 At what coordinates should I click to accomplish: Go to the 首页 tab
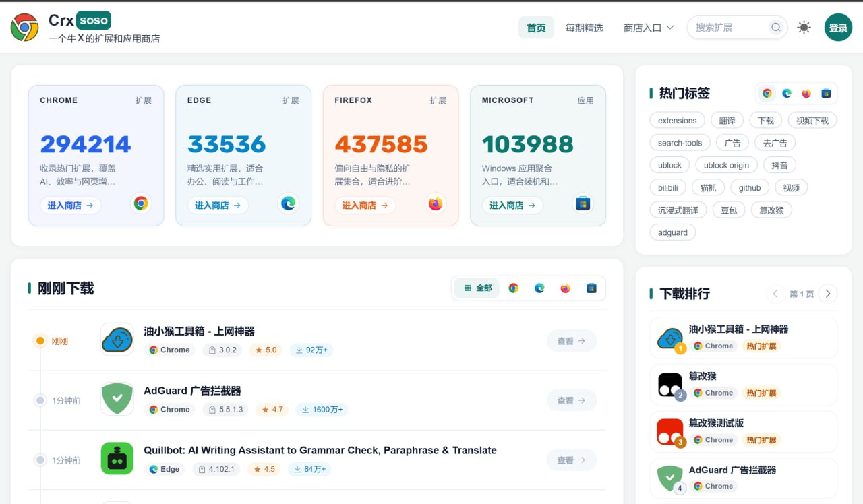(x=536, y=28)
